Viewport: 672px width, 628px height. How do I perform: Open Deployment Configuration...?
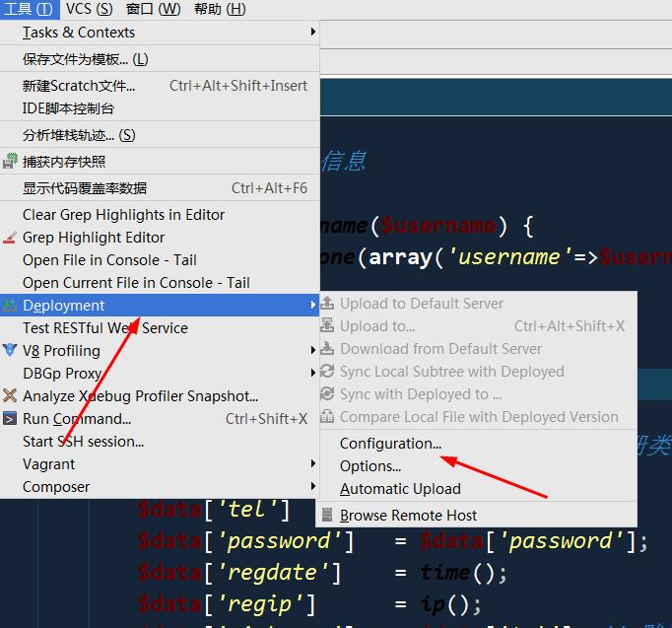tap(476, 444)
